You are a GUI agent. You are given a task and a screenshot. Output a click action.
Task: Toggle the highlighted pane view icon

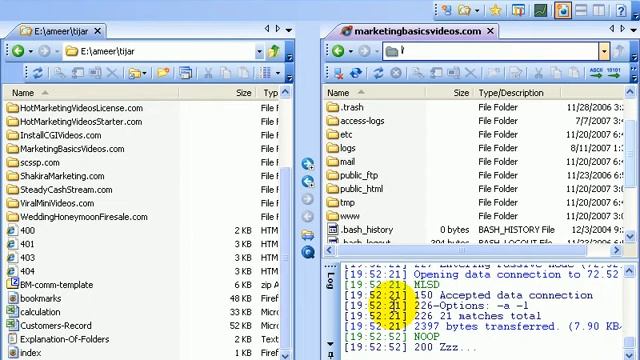point(562,10)
